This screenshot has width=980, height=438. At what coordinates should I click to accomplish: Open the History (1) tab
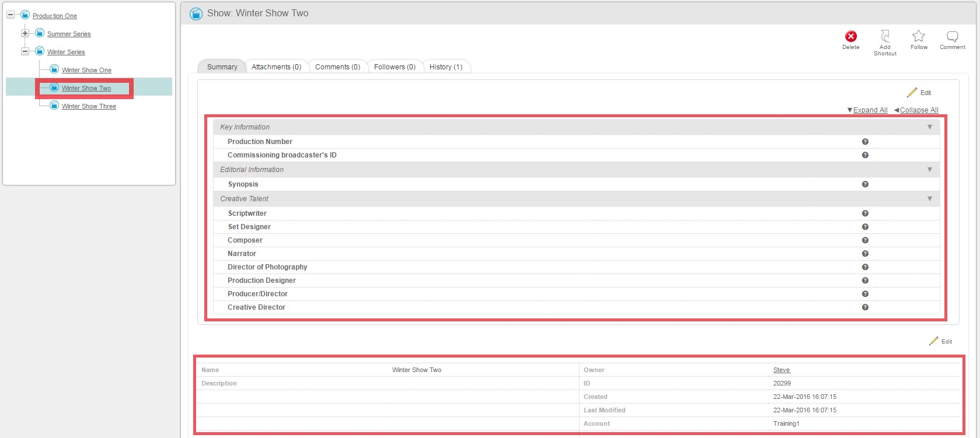click(x=445, y=67)
